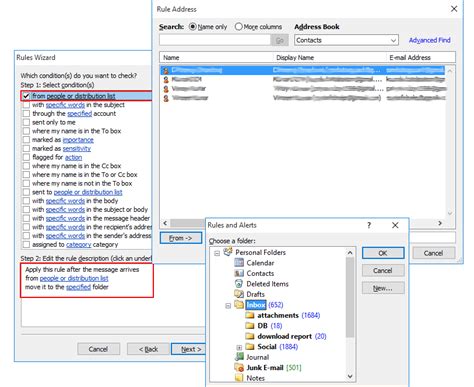Uncheck 'from people or distribution list' condition
The image size is (474, 387).
pyautogui.click(x=26, y=96)
